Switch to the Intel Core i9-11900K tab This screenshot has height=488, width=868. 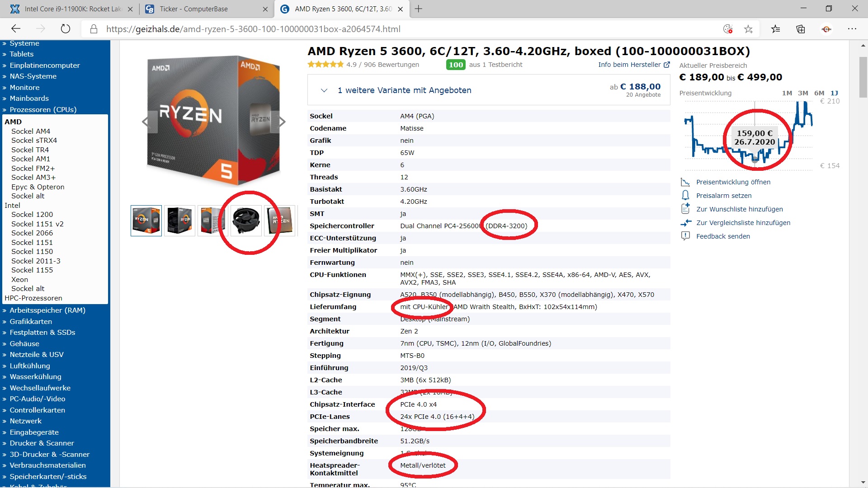click(x=72, y=9)
